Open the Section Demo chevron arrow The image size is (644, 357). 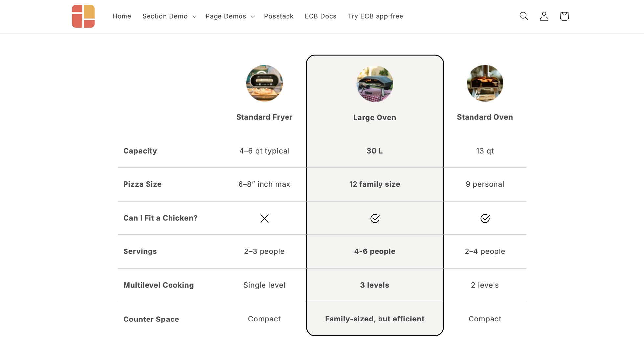tap(194, 16)
